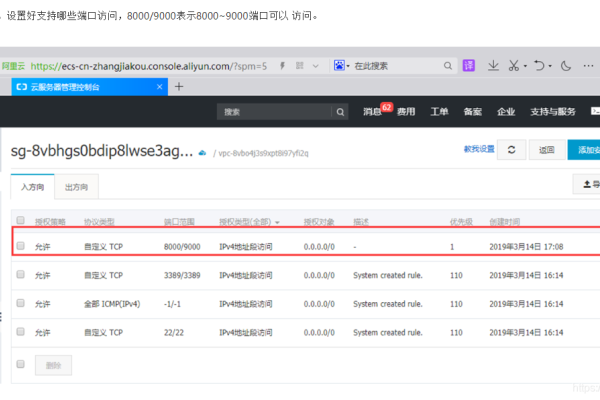Open the QR code icon in address bar
The width and height of the screenshot is (600, 400).
(300, 66)
